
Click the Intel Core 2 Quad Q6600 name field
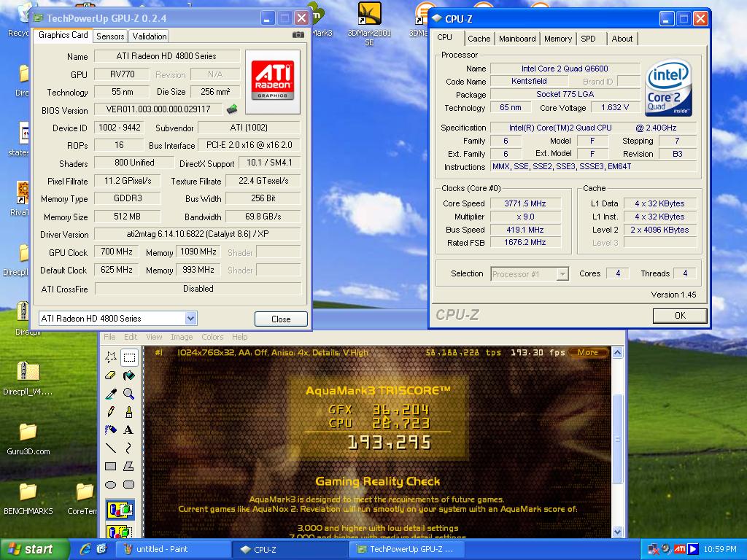(x=565, y=69)
